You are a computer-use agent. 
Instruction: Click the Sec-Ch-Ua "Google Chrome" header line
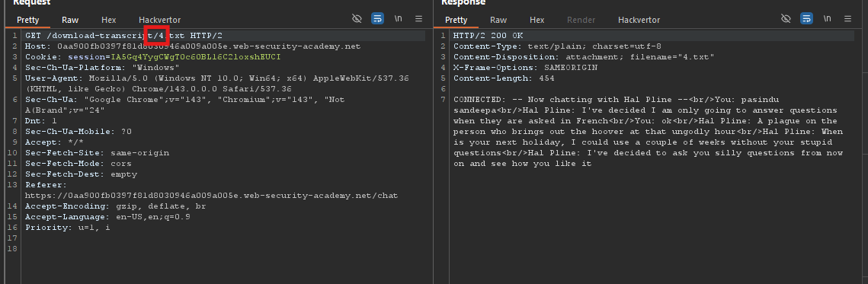click(x=185, y=104)
